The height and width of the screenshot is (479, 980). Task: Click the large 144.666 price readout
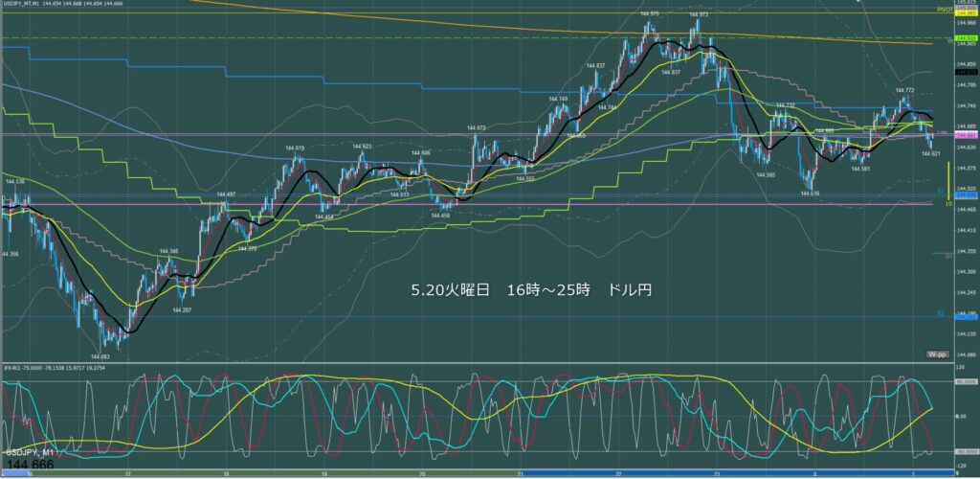click(30, 466)
